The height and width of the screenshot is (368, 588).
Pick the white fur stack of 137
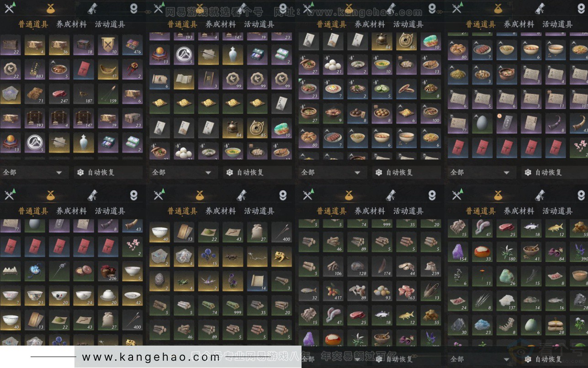pyautogui.click(x=507, y=300)
